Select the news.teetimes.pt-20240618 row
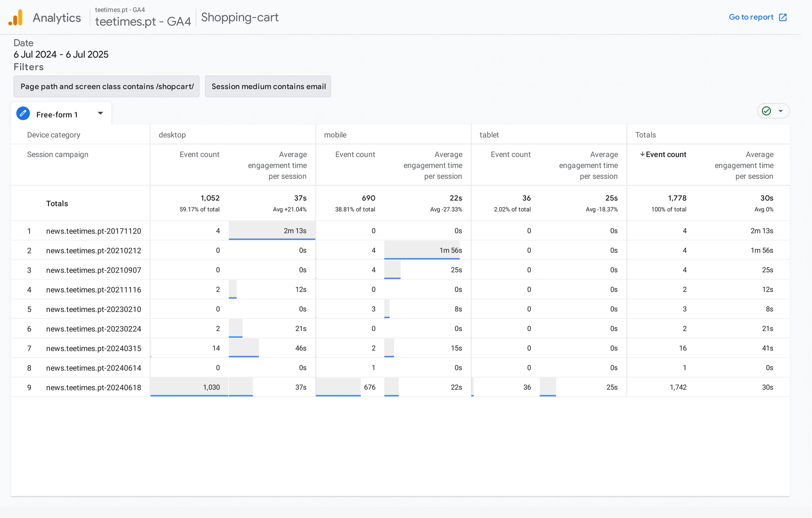812x518 pixels. [94, 388]
